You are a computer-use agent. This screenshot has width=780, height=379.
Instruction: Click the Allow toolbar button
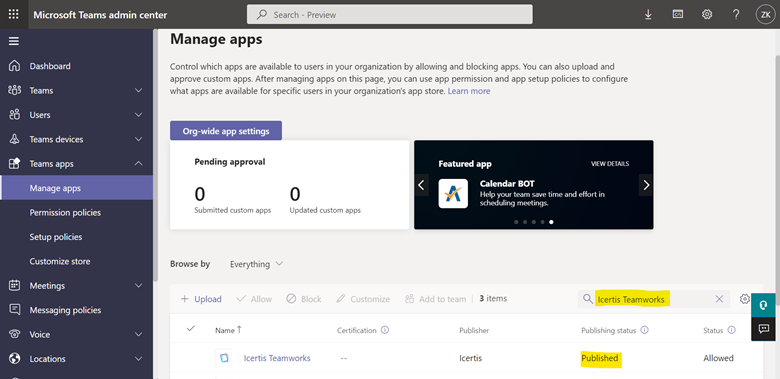[x=254, y=299]
